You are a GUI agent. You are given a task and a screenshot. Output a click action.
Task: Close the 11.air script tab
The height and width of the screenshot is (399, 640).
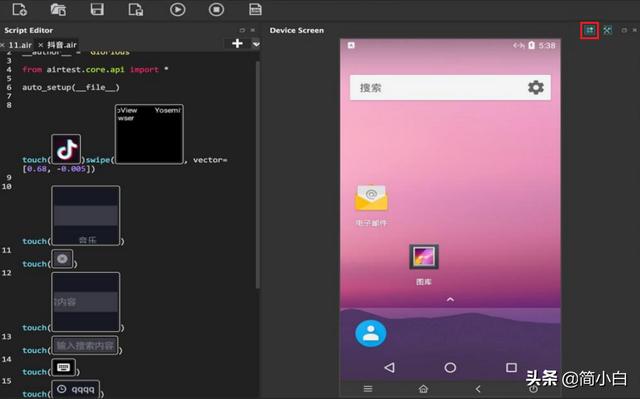pos(2,45)
